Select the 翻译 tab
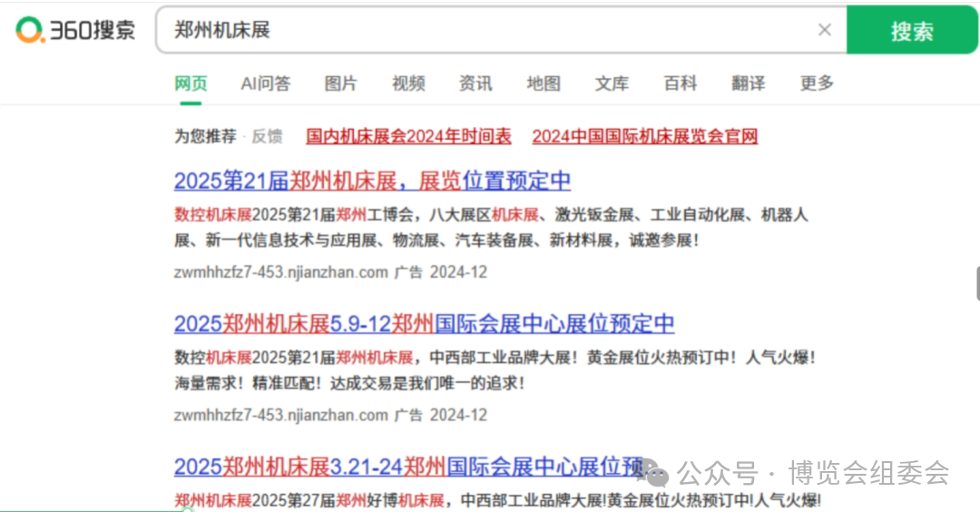The height and width of the screenshot is (512, 980). [748, 84]
